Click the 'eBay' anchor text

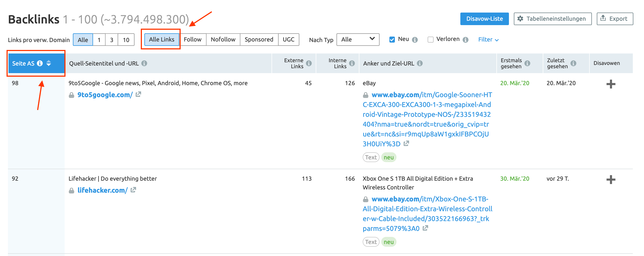click(x=369, y=83)
